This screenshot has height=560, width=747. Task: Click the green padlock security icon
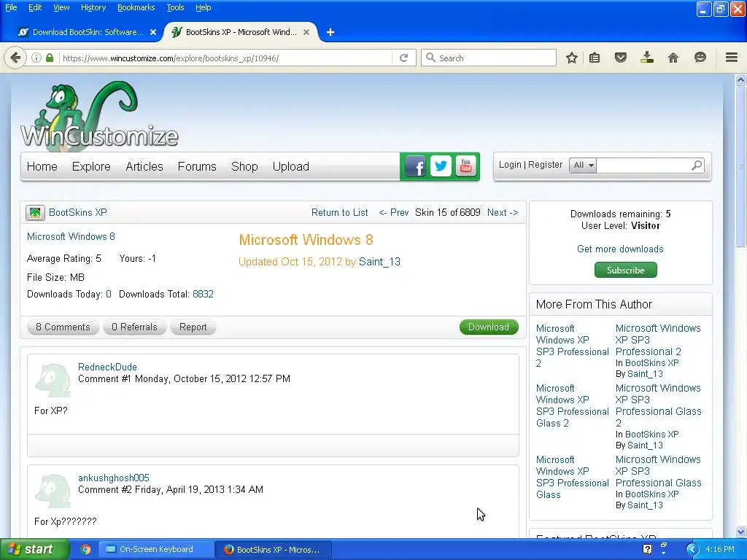click(50, 58)
